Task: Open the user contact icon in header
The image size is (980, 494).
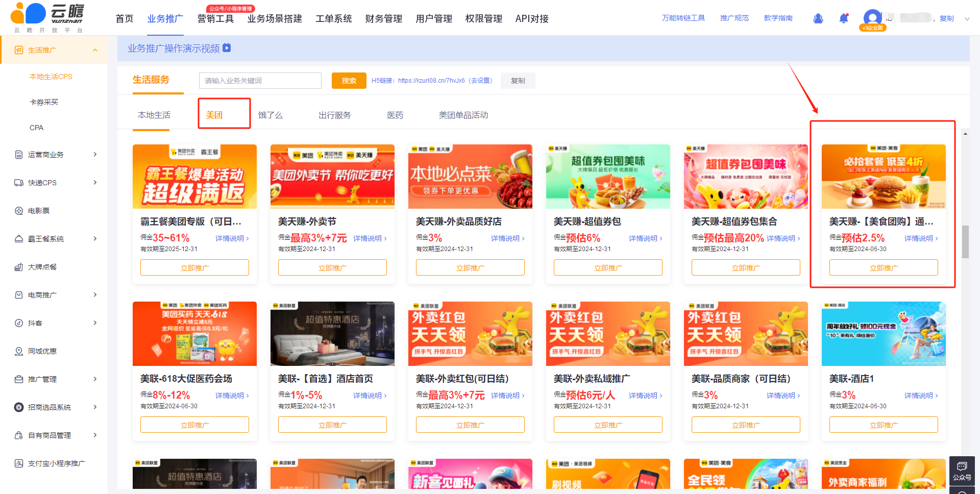Action: 818,18
